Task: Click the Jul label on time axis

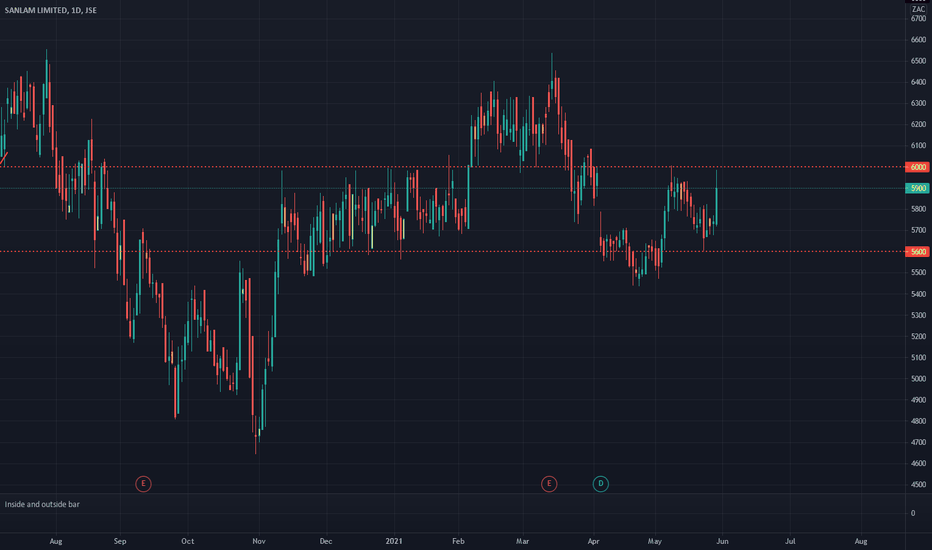Action: 790,541
